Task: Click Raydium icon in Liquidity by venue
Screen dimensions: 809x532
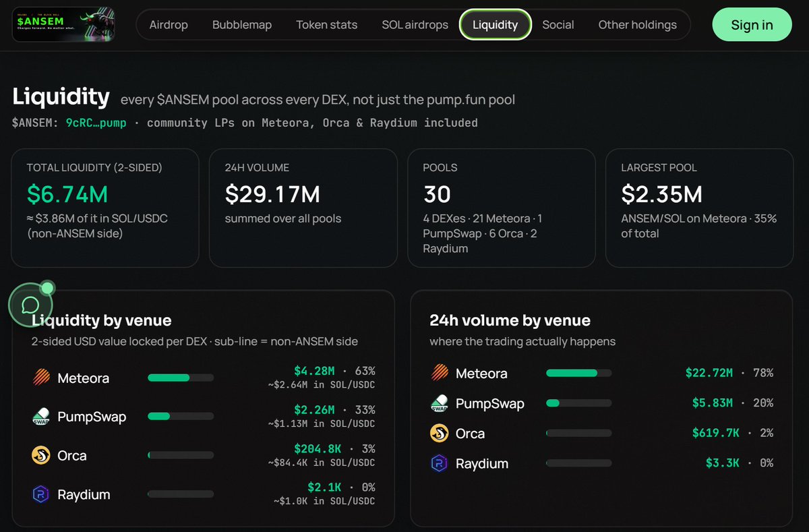Action: pyautogui.click(x=42, y=494)
